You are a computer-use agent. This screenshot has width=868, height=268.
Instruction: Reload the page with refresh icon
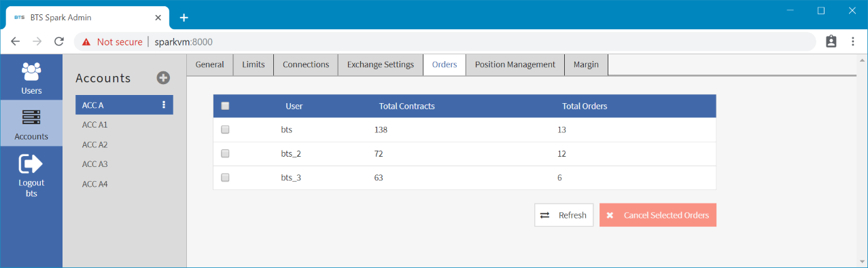(59, 41)
